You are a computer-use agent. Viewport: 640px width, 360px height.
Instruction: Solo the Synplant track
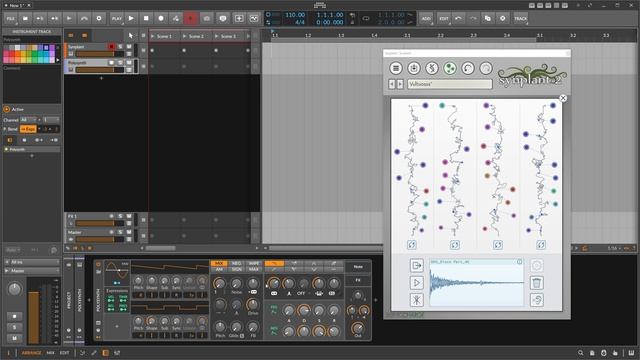tap(120, 47)
